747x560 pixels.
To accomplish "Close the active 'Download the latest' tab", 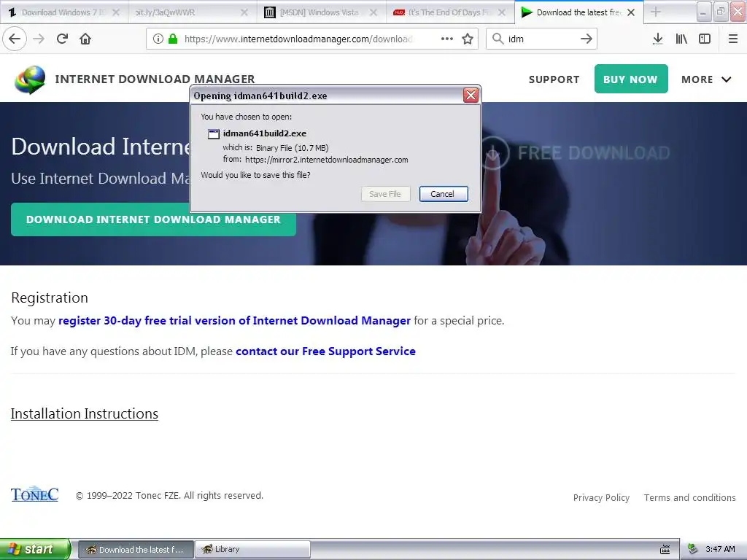I will [x=631, y=12].
